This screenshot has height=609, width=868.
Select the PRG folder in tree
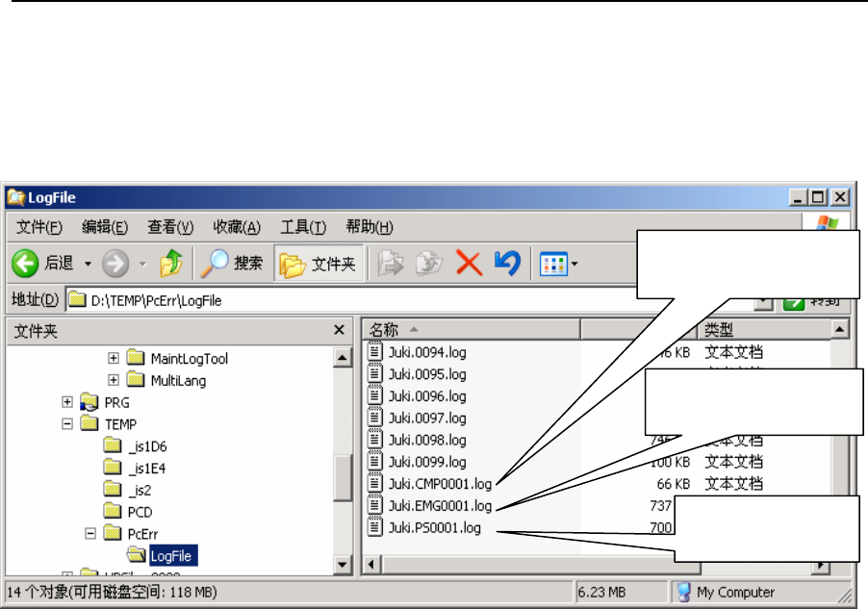[x=116, y=402]
